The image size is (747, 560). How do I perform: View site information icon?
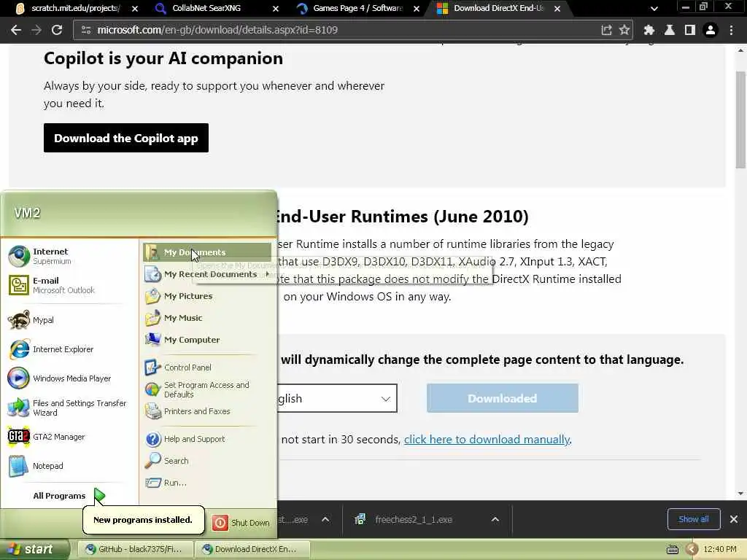click(86, 30)
